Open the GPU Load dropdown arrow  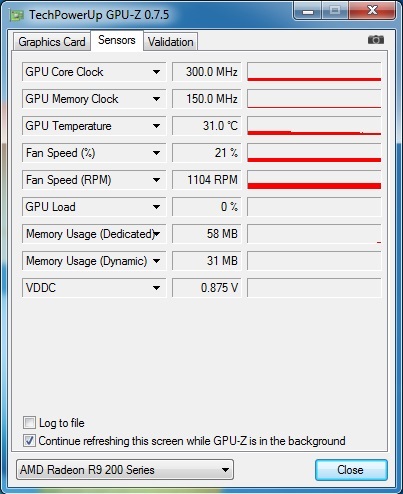tap(156, 207)
